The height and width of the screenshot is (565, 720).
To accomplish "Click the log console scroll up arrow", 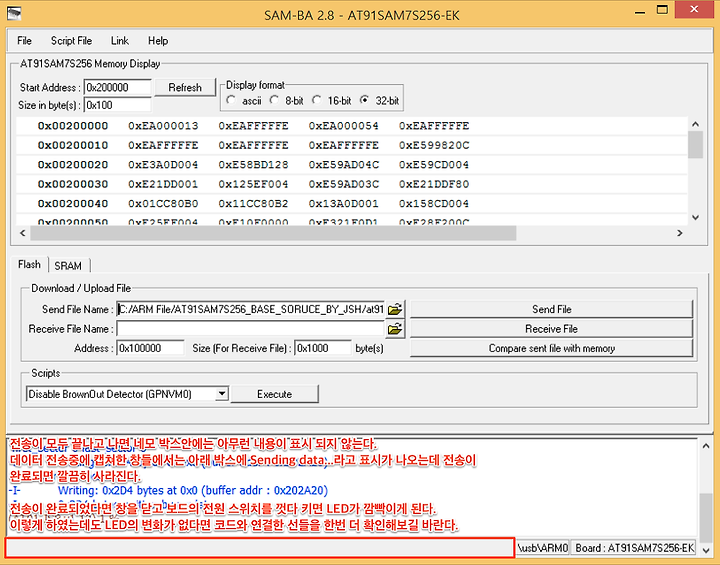I will (x=706, y=446).
